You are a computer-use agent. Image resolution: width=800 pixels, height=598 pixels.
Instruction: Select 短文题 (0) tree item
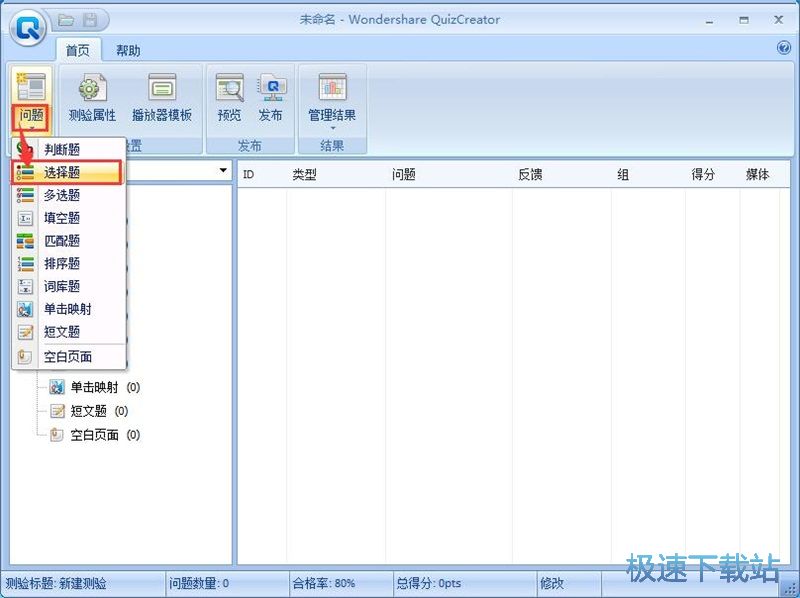tap(89, 411)
